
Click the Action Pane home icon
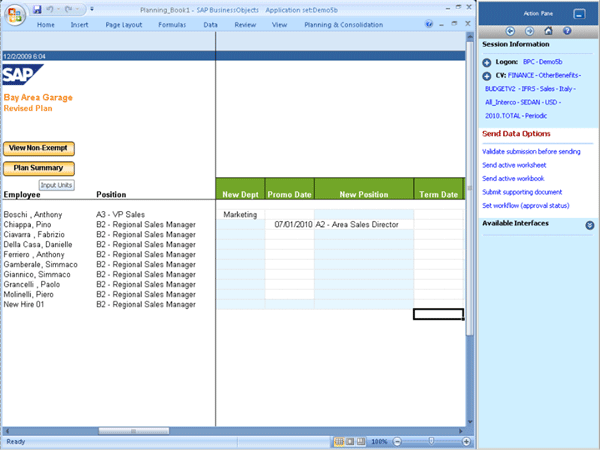548,31
